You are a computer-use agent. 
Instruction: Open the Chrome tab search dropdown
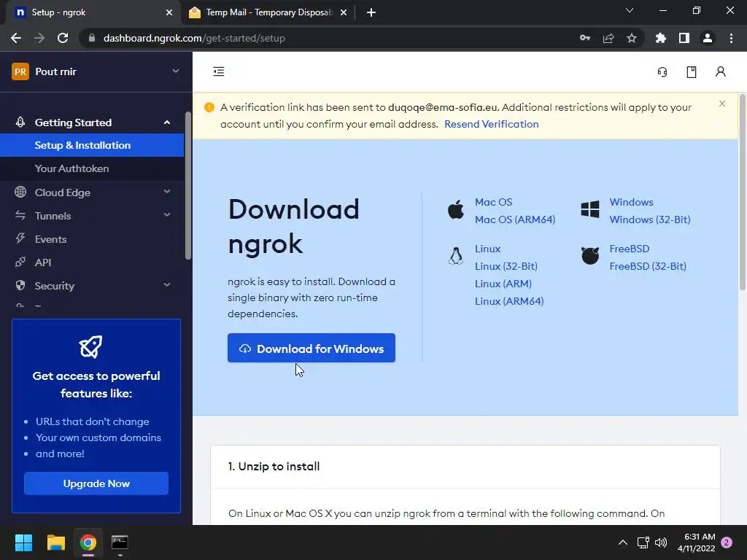click(x=630, y=10)
